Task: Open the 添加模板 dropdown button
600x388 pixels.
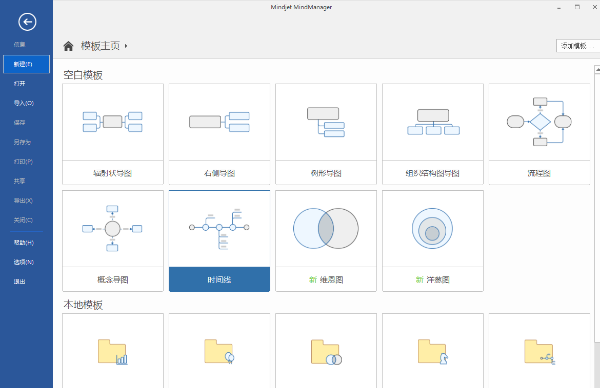Action: (x=577, y=46)
